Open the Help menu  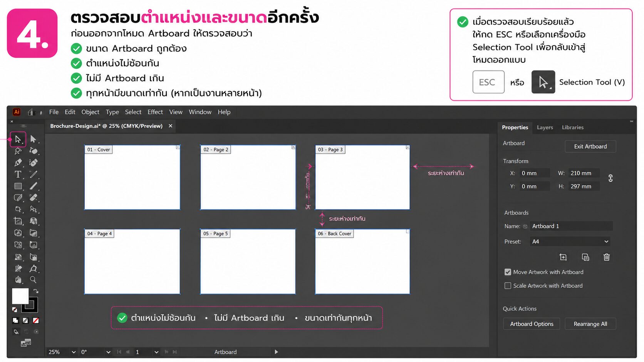point(224,112)
